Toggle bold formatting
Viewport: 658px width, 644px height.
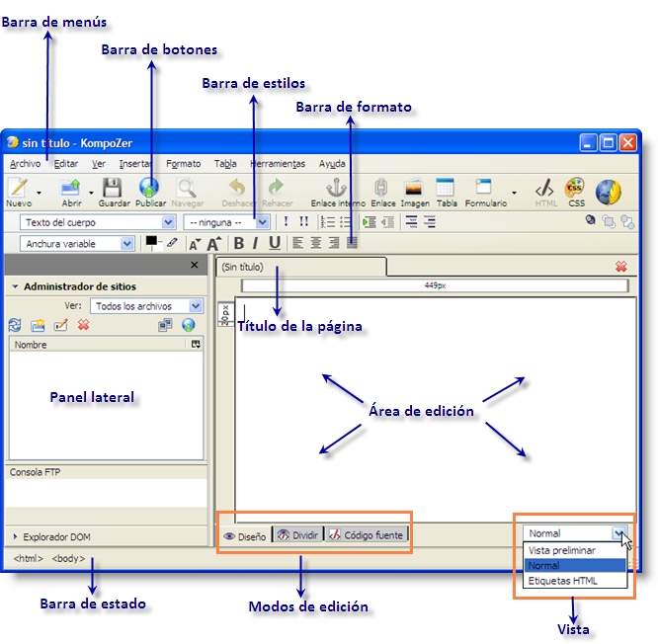coord(239,243)
